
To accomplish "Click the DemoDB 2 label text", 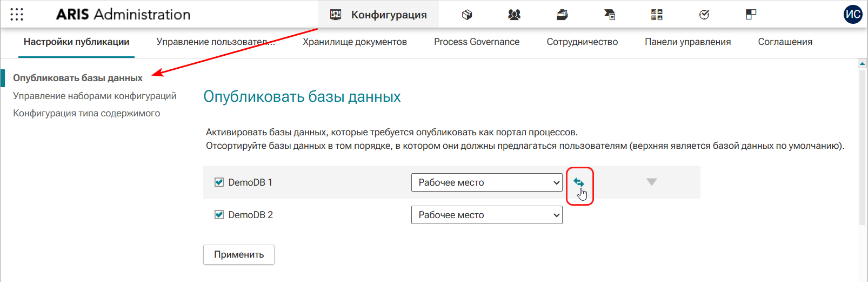I will (x=250, y=215).
